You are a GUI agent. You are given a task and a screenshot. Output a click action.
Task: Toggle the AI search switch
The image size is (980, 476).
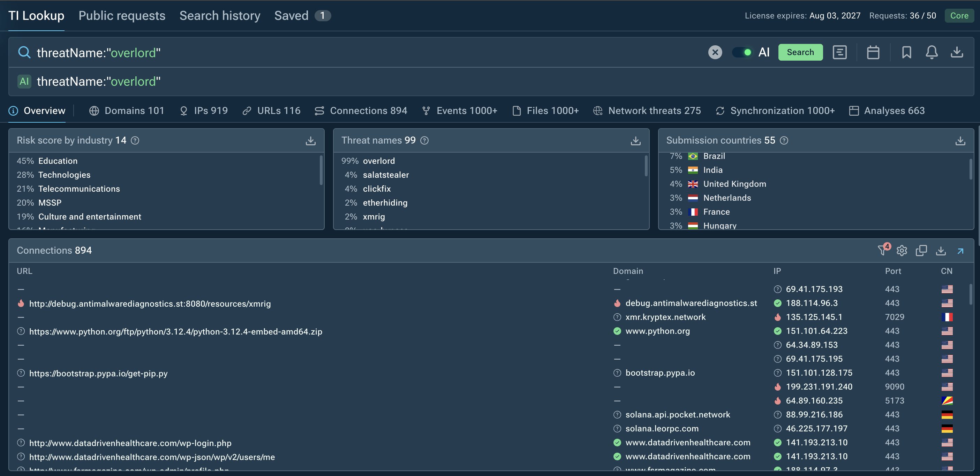742,52
